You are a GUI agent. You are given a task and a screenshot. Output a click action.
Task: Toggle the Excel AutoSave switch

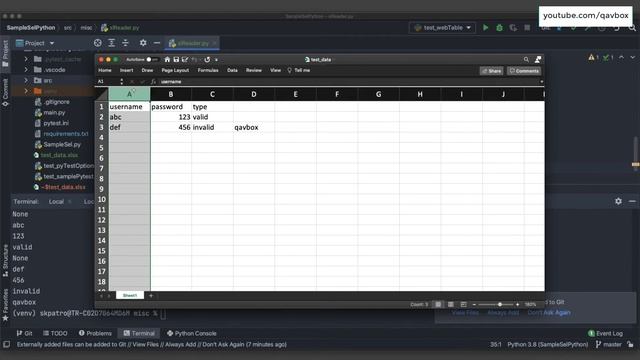[152, 60]
